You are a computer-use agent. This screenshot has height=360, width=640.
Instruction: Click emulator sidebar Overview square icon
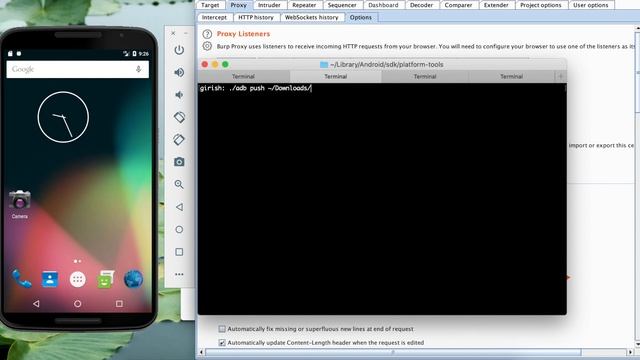179,252
